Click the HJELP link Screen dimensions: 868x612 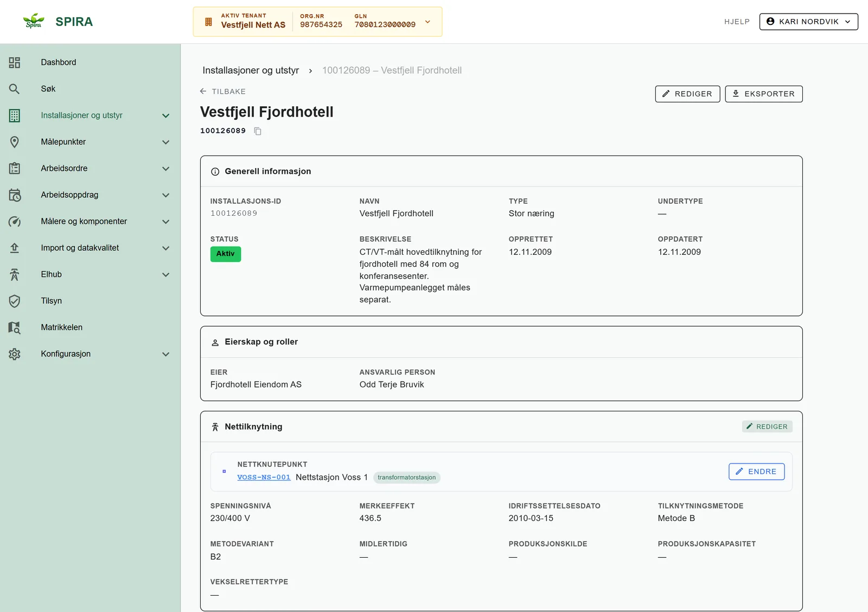click(x=737, y=22)
